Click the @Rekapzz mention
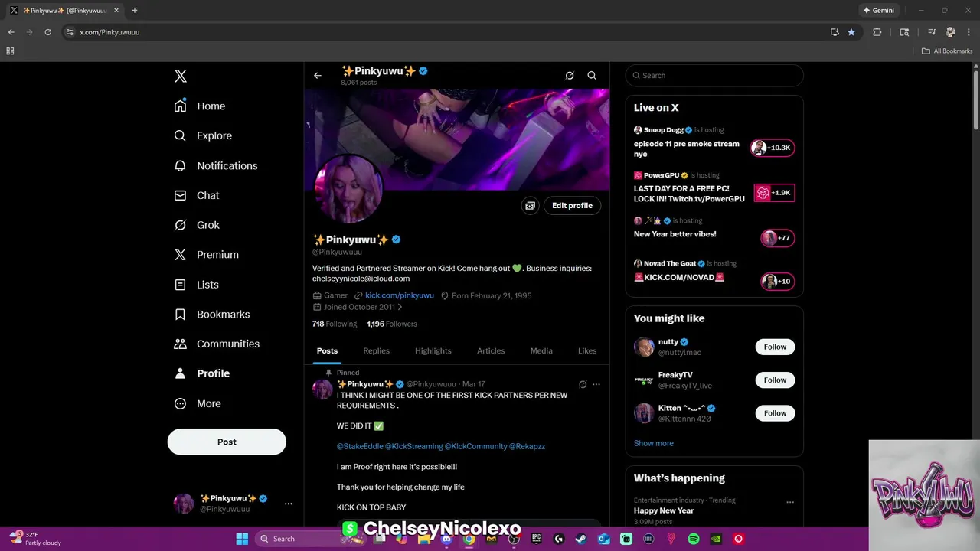 point(527,446)
